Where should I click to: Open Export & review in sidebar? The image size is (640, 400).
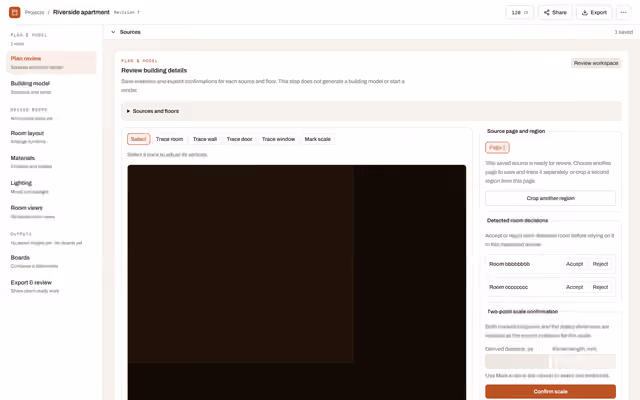(x=51, y=286)
